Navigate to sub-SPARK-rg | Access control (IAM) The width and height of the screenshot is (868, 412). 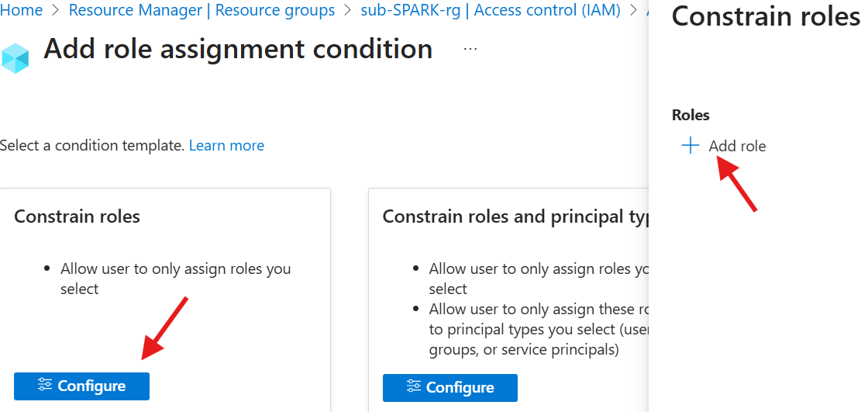[491, 10]
